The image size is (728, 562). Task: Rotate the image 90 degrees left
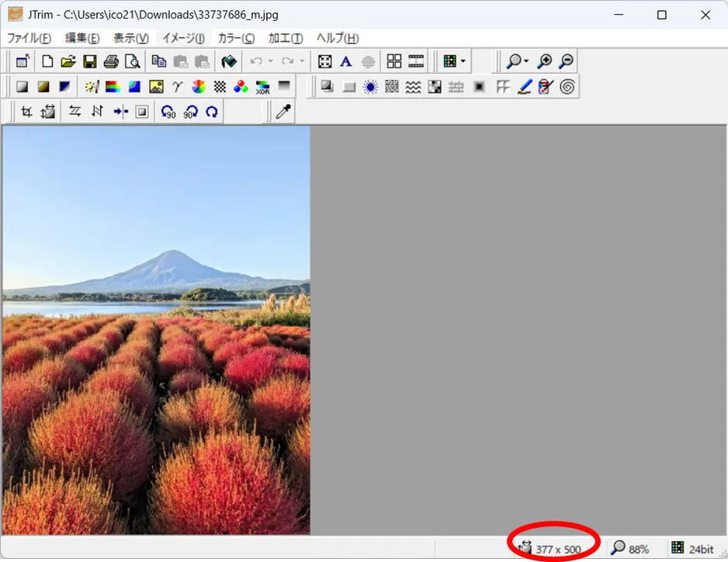(x=168, y=112)
